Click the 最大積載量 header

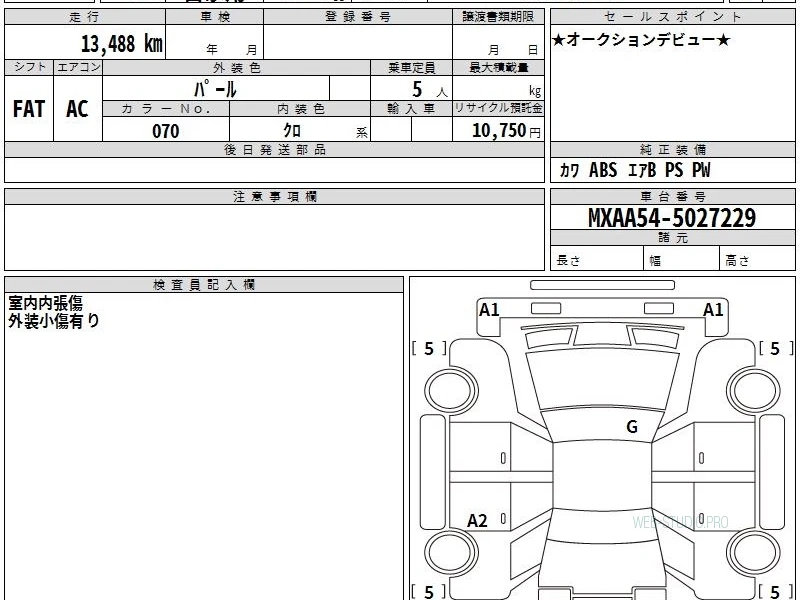(x=498, y=67)
